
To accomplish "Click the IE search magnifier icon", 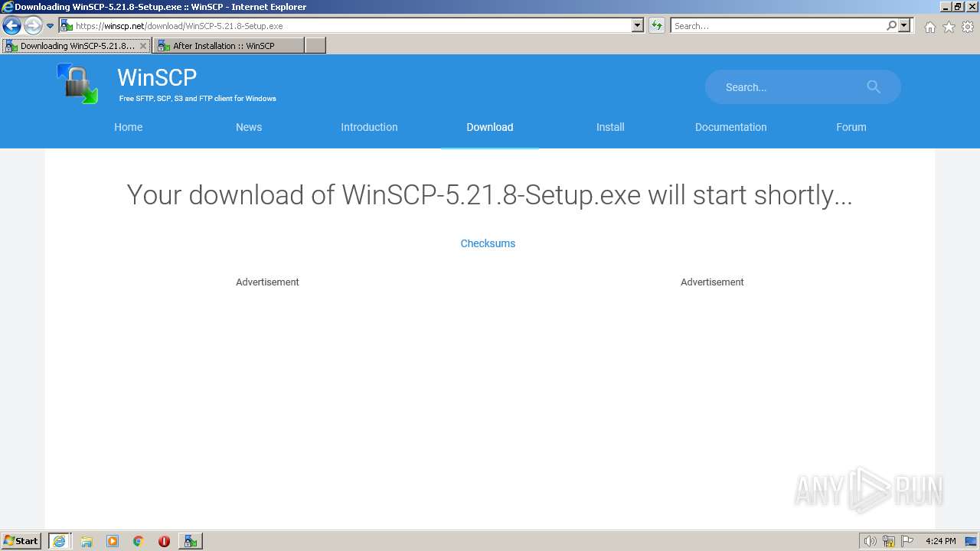I will tap(891, 25).
